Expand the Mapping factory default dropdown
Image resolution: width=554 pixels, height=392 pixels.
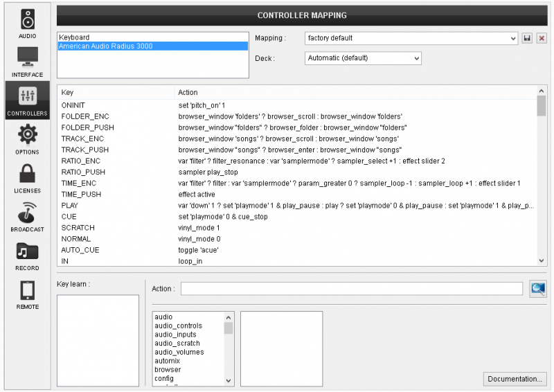411,38
